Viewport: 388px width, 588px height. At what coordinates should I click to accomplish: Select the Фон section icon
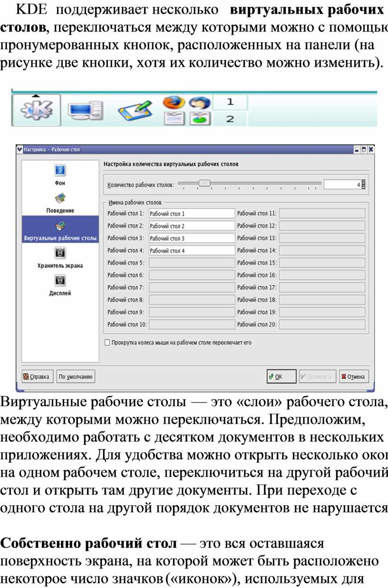tap(60, 170)
